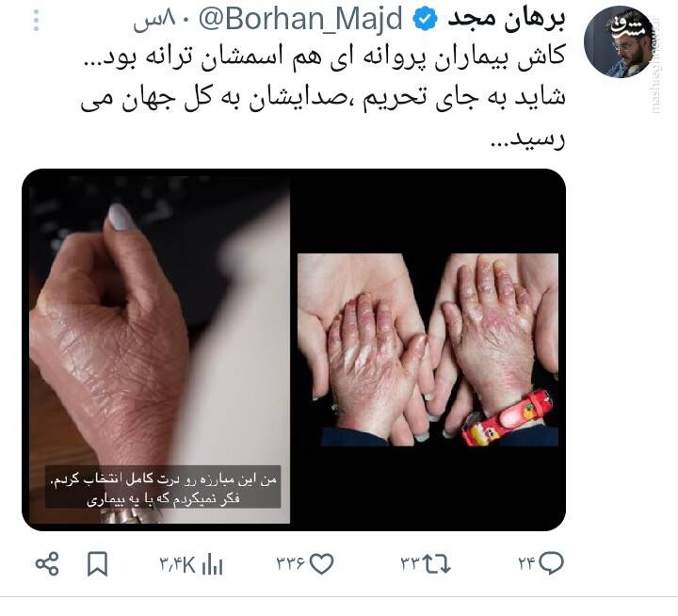Open Borhan Majd profile avatar
The image size is (678, 616).
pos(619,41)
